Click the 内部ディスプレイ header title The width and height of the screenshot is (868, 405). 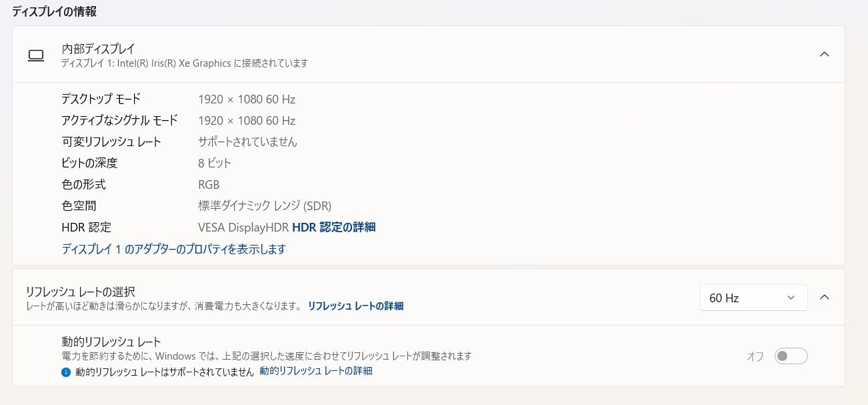pos(98,49)
